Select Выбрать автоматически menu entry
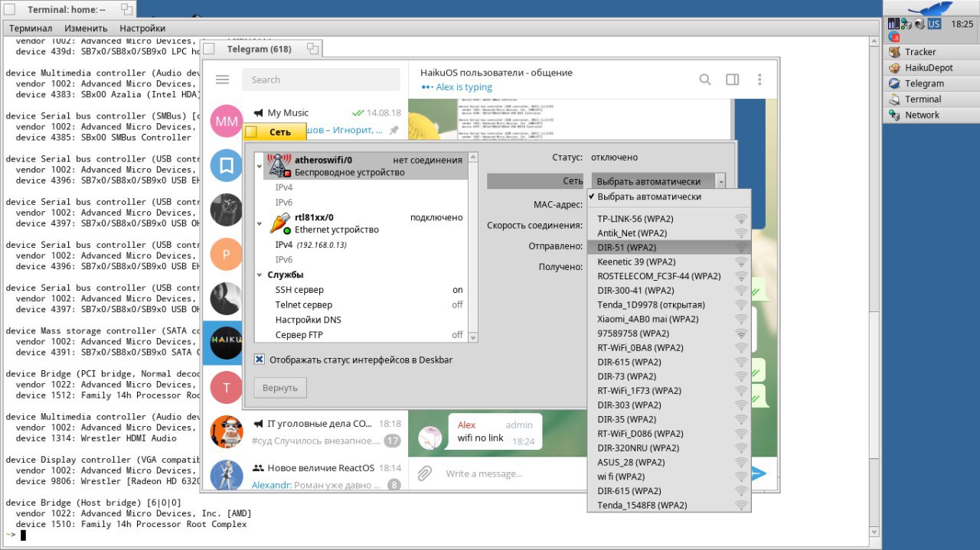 [x=669, y=197]
